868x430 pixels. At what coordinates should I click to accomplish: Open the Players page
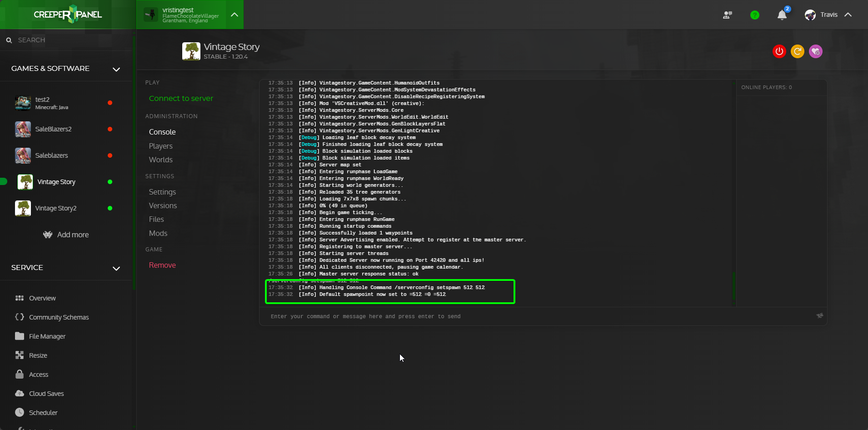click(161, 146)
